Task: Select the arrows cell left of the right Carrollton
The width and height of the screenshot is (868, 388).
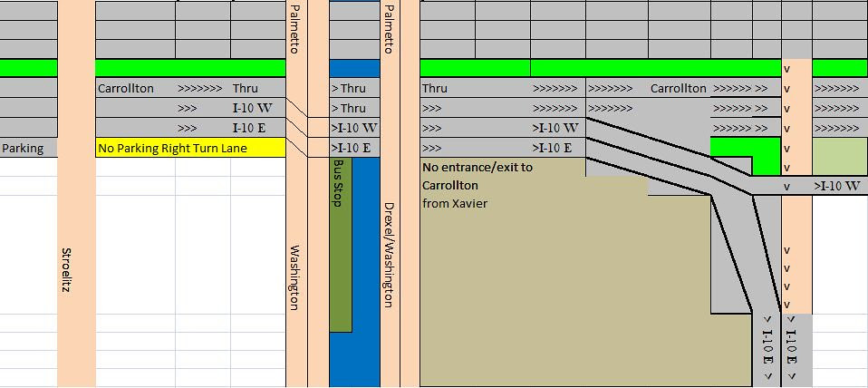Action: [617, 88]
